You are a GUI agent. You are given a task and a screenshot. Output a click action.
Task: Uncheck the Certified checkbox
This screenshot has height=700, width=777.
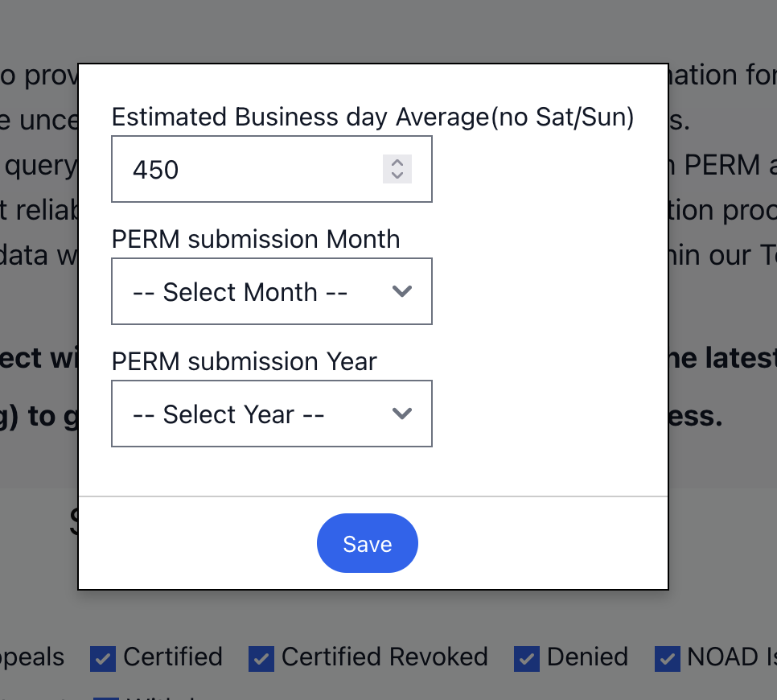click(103, 658)
